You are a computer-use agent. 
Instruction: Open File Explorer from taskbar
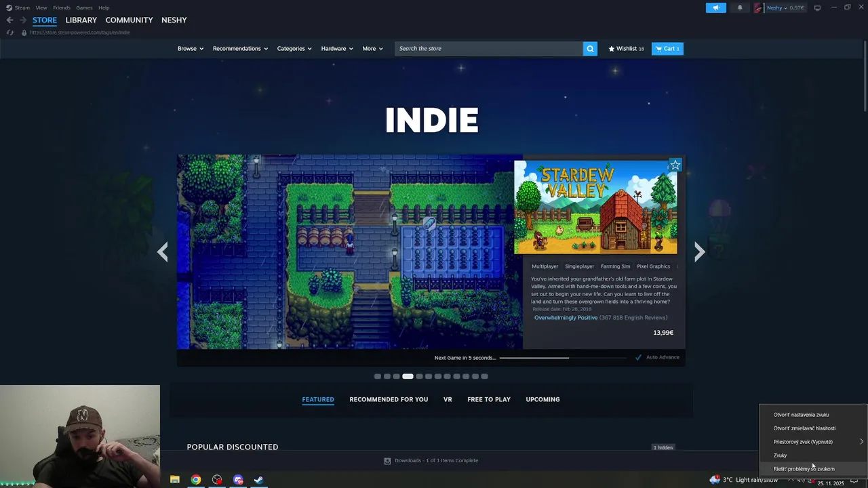(174, 480)
